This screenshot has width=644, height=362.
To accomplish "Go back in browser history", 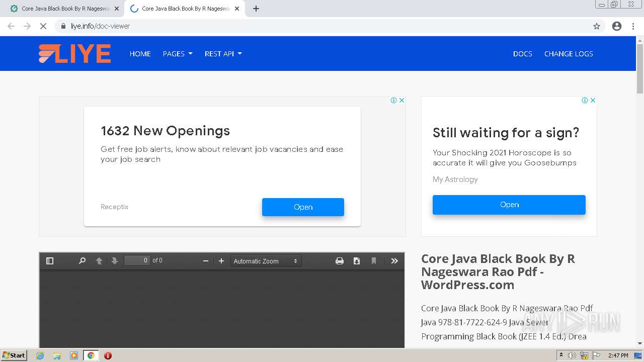I will click(x=11, y=26).
